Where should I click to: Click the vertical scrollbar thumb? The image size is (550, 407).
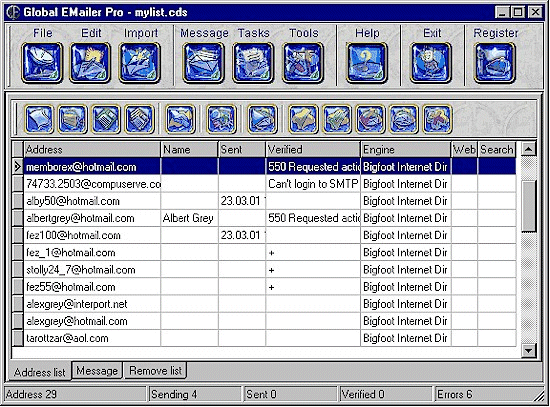pyautogui.click(x=528, y=206)
